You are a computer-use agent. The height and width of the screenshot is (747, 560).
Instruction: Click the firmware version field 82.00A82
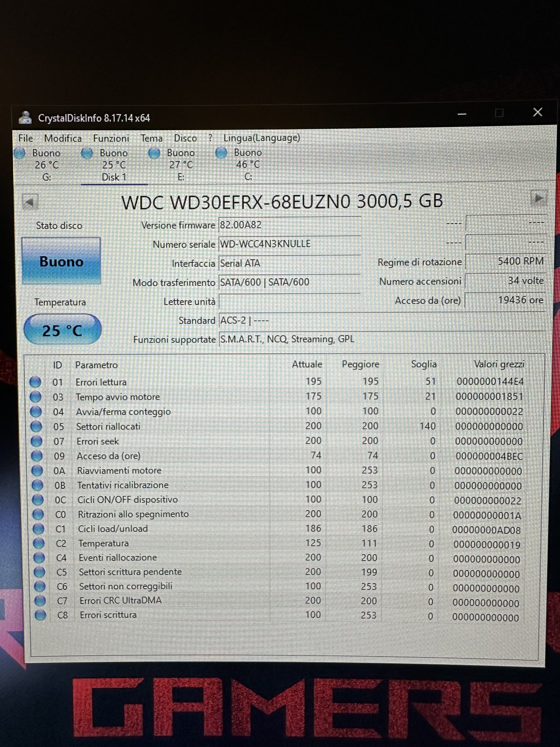click(289, 225)
